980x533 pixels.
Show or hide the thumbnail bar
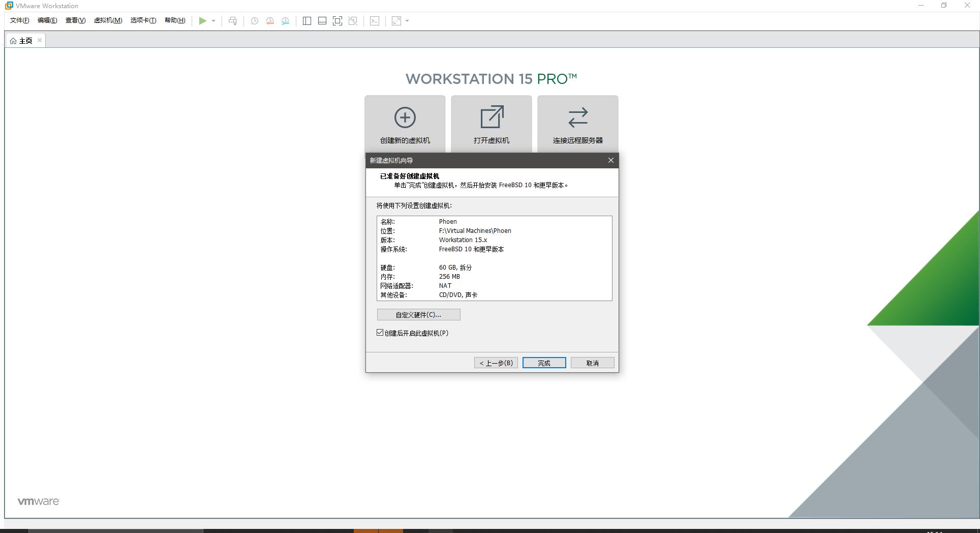pos(322,21)
